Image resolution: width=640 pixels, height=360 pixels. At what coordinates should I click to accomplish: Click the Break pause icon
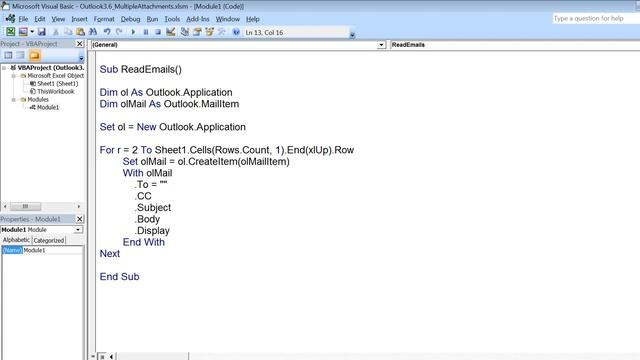click(146, 32)
